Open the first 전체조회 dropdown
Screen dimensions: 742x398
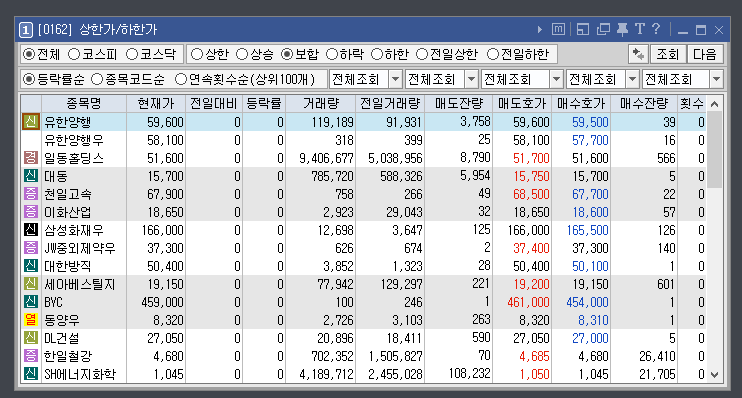coord(396,79)
